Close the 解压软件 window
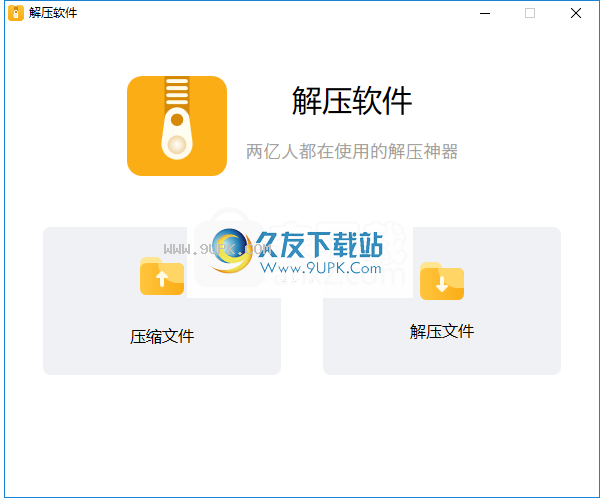Screen dimensions: 600x503 576,13
